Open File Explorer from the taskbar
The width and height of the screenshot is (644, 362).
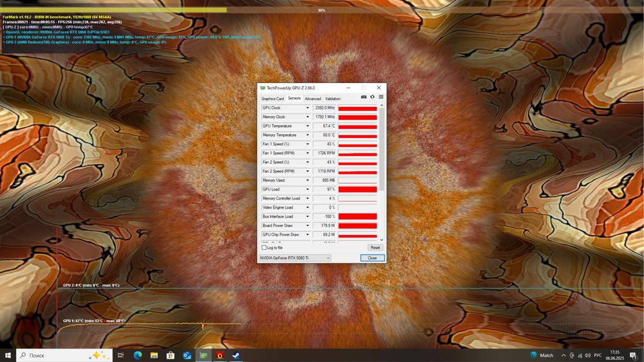154,356
